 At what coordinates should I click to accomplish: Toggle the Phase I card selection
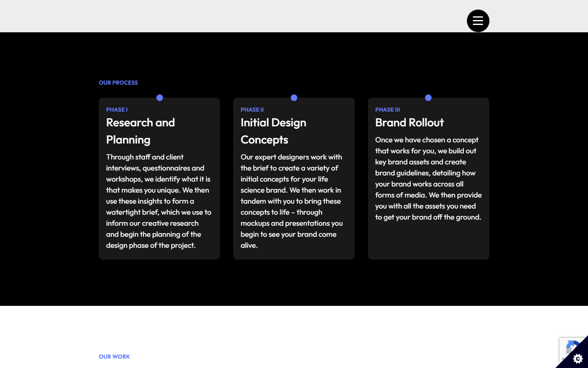tap(159, 179)
